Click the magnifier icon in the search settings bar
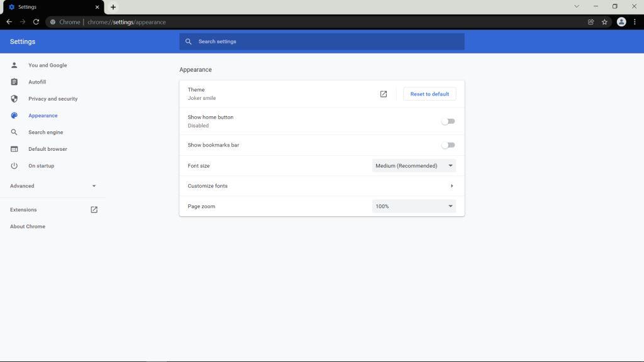Viewport: 644px width, 362px height. 189,41
